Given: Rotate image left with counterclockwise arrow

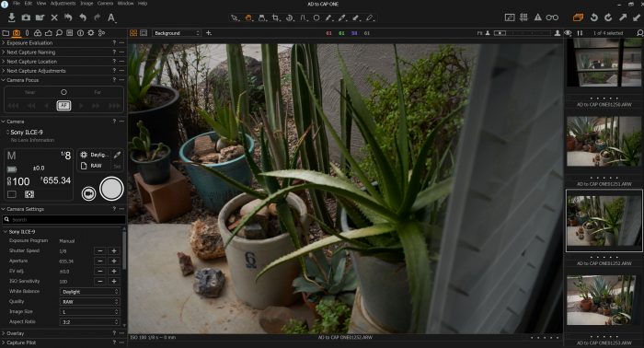Looking at the screenshot, I should tap(594, 17).
